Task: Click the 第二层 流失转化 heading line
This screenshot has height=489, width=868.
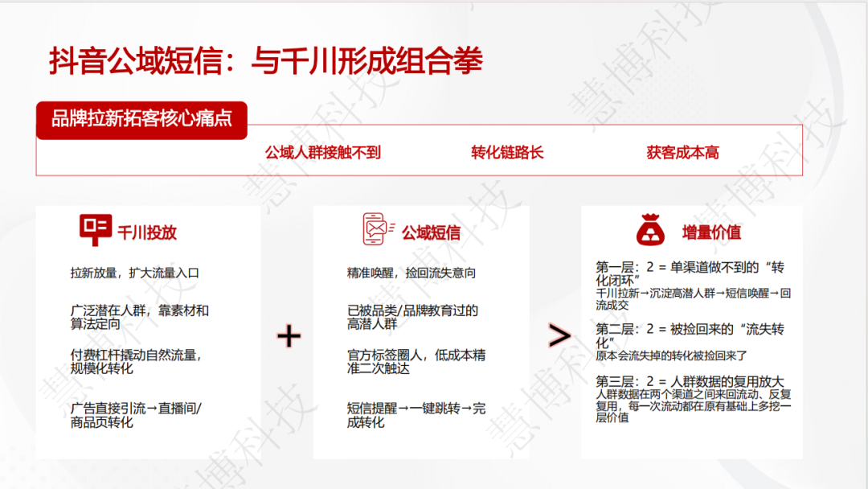Action: click(690, 335)
